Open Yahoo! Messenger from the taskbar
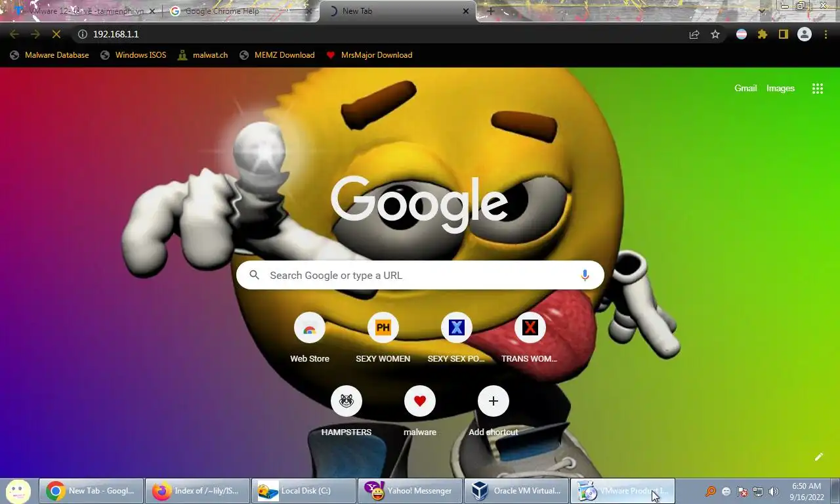Screen dimensions: 840x504 tap(409, 491)
